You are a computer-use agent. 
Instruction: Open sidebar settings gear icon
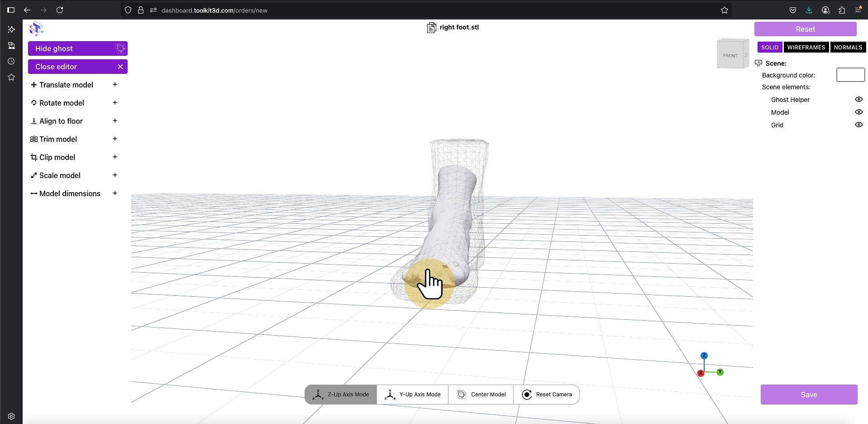pyautogui.click(x=11, y=416)
